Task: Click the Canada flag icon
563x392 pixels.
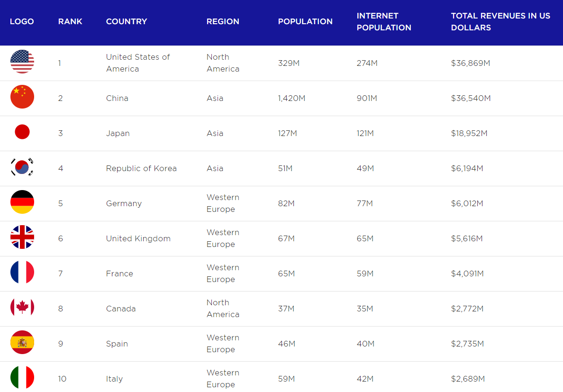Action: 22,308
